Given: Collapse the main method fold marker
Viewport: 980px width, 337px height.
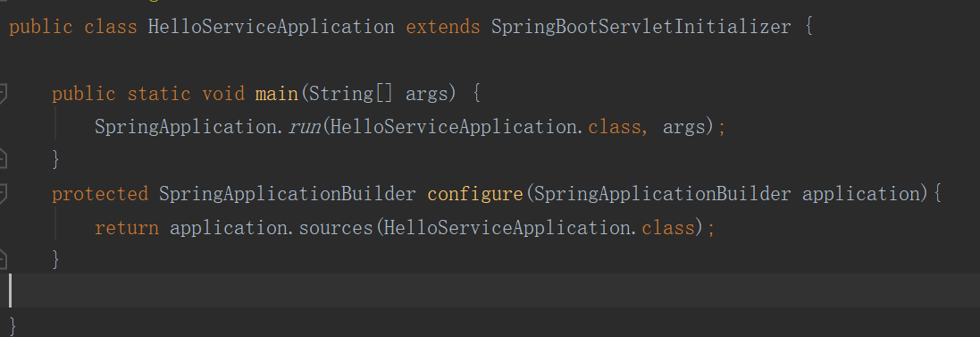Looking at the screenshot, I should [x=3, y=94].
